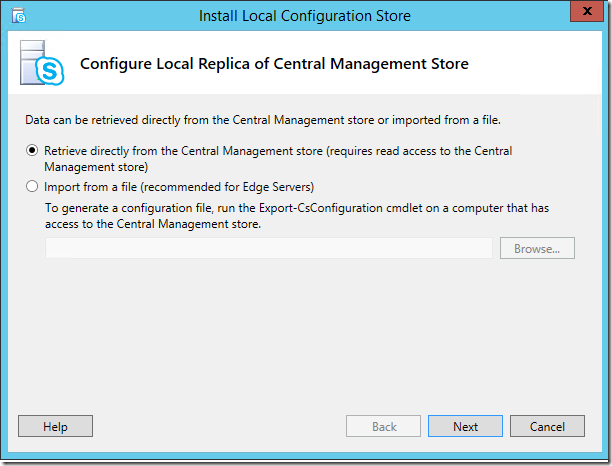
Task: Go Back to the previous step
Action: [x=384, y=427]
